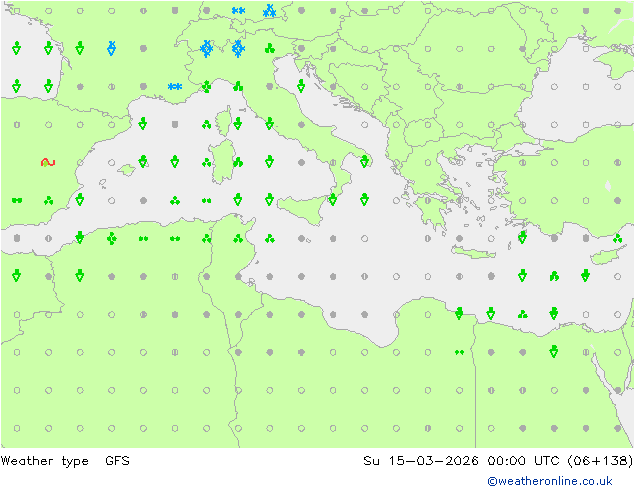Viewport: 634px width, 490px height.
Task: Click the '(06+138)' forecast run label
Action: pos(600,460)
